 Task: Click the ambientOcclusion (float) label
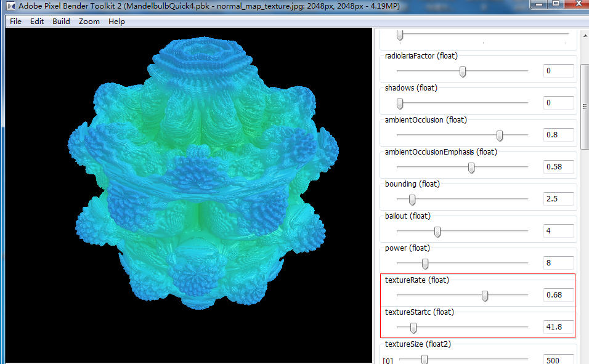426,120
